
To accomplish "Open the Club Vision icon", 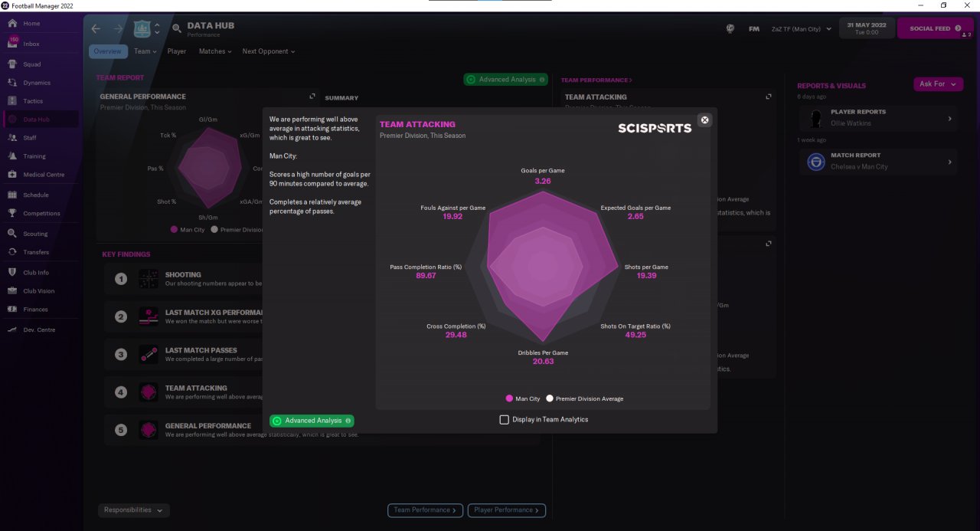I will (12, 291).
